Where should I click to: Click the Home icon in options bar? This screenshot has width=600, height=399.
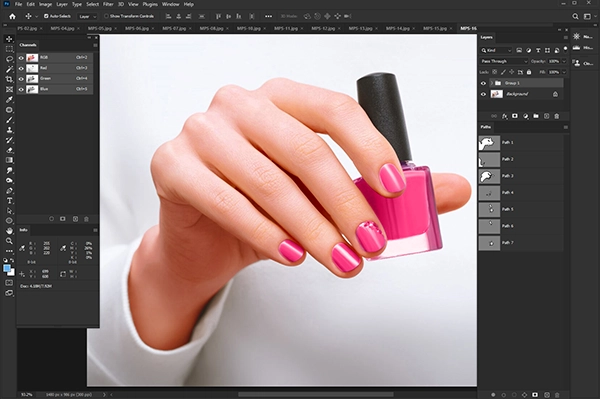coord(12,16)
